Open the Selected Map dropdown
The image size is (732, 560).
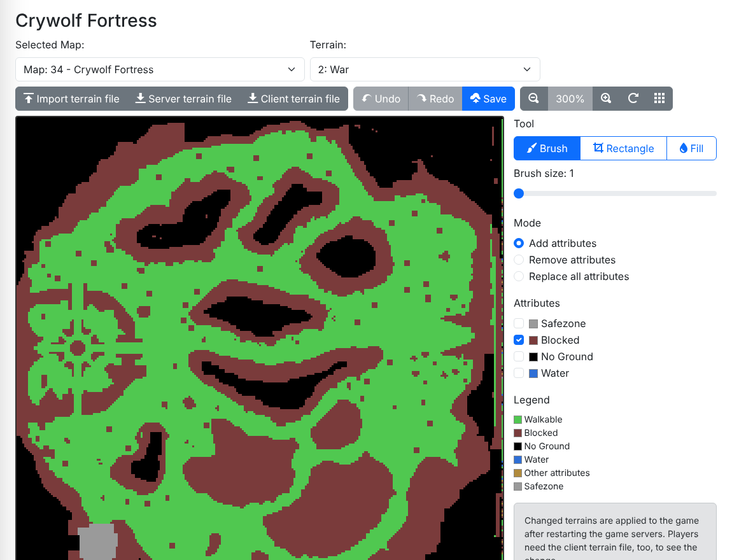pyautogui.click(x=160, y=69)
